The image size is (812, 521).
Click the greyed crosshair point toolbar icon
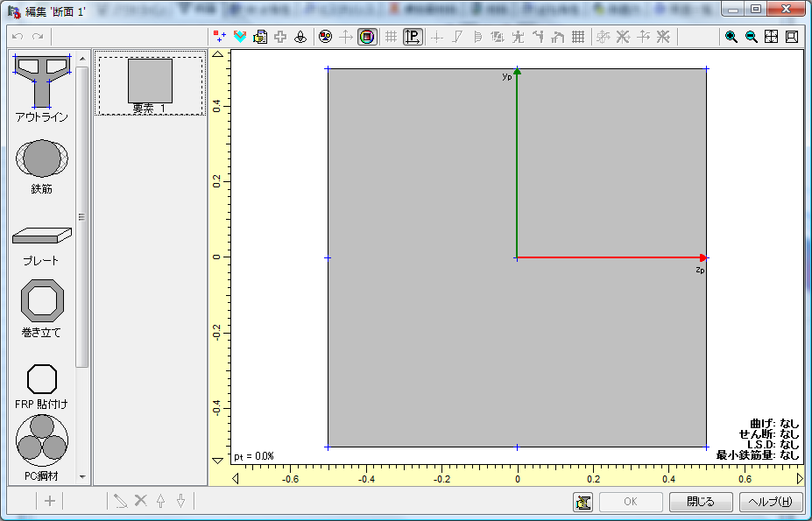tap(437, 37)
